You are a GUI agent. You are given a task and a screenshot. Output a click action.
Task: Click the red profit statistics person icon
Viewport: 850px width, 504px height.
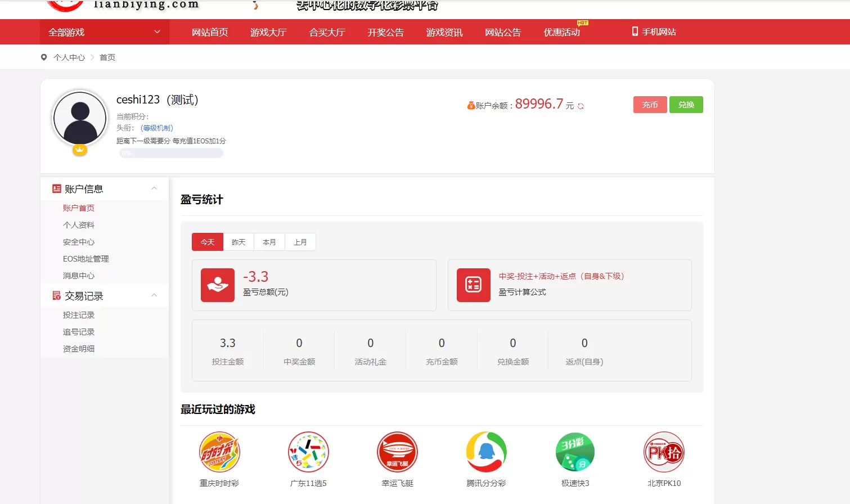[x=217, y=285]
